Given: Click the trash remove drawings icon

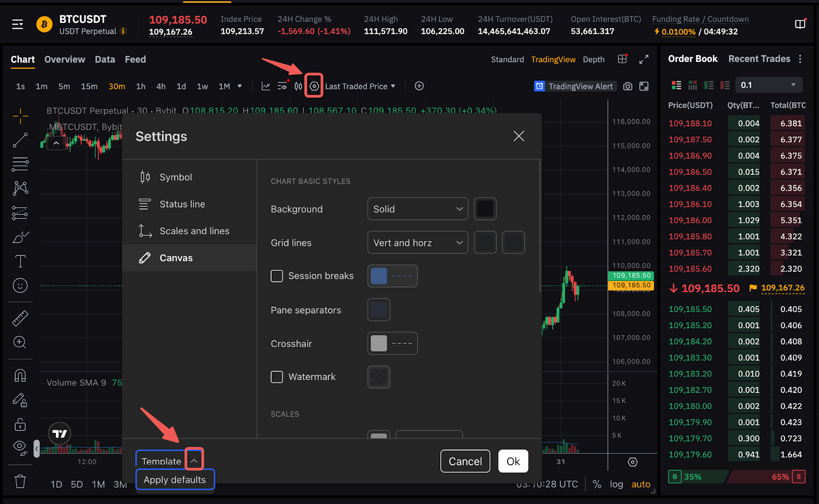Looking at the screenshot, I should (20, 481).
